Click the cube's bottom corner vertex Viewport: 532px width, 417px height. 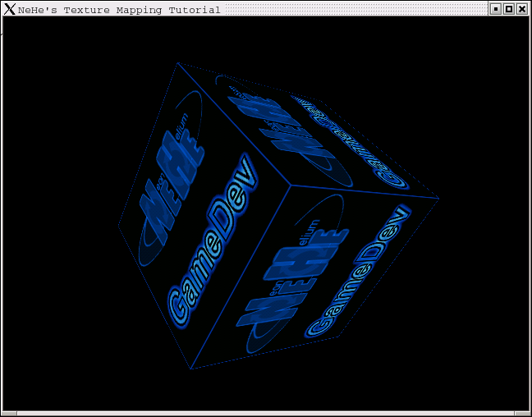point(190,369)
